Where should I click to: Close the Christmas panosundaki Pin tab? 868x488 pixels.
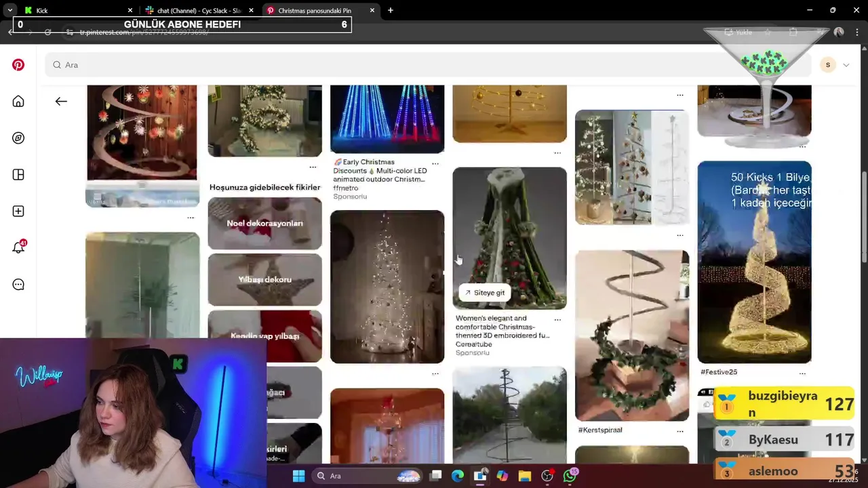click(372, 10)
